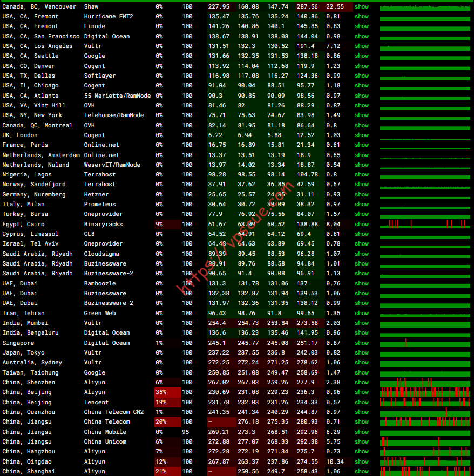
Task: Select the "Turkey, Bursa" location text
Action: click(25, 214)
